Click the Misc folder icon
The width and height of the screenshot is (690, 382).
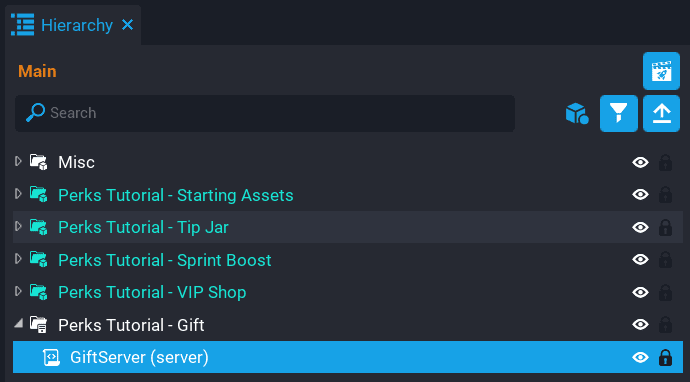(x=39, y=162)
